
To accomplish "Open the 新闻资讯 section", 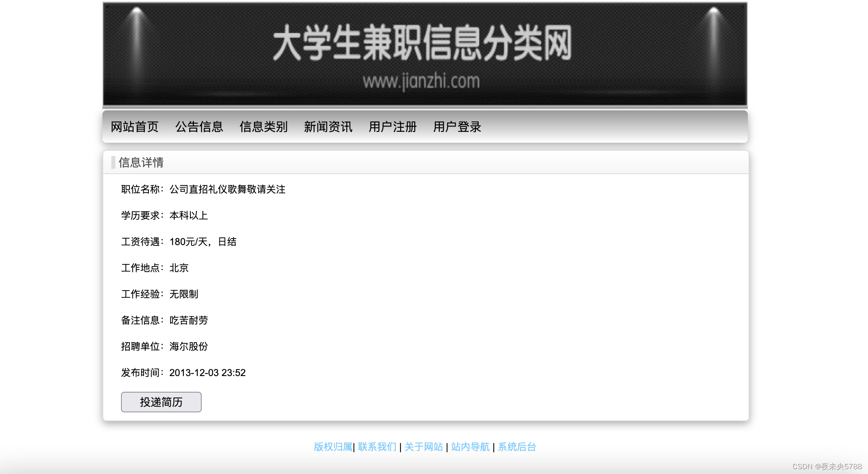I will [328, 127].
